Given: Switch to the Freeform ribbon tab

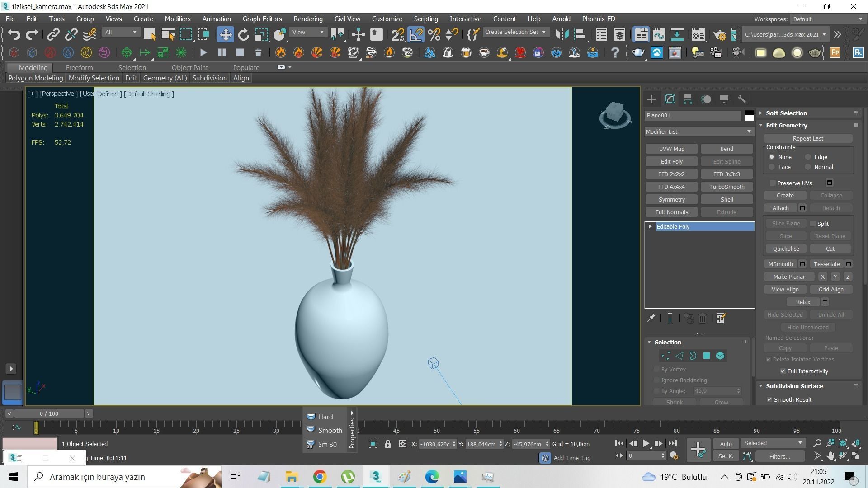Looking at the screenshot, I should coord(79,67).
